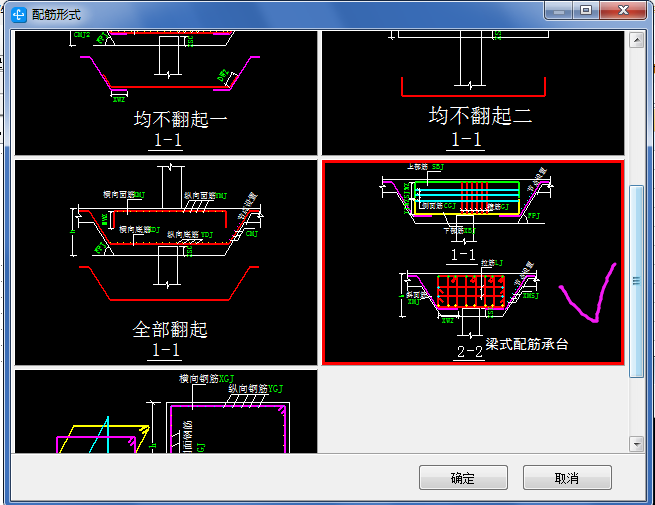Select the 均不翻起二 reinforcement thumbnail
This screenshot has width=655, height=505.
click(473, 93)
